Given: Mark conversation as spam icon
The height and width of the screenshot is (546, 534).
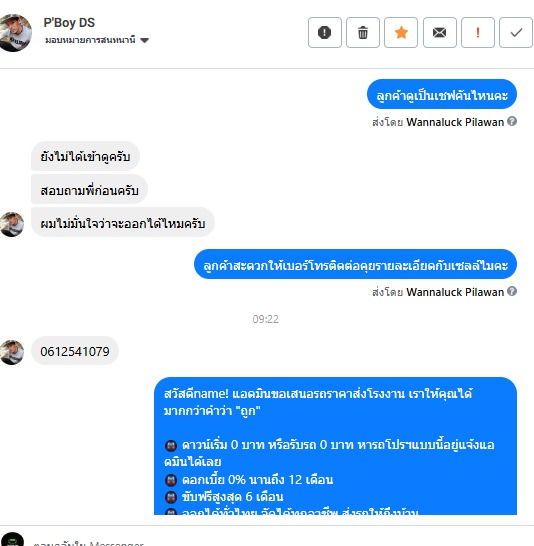Looking at the screenshot, I should pyautogui.click(x=324, y=32).
